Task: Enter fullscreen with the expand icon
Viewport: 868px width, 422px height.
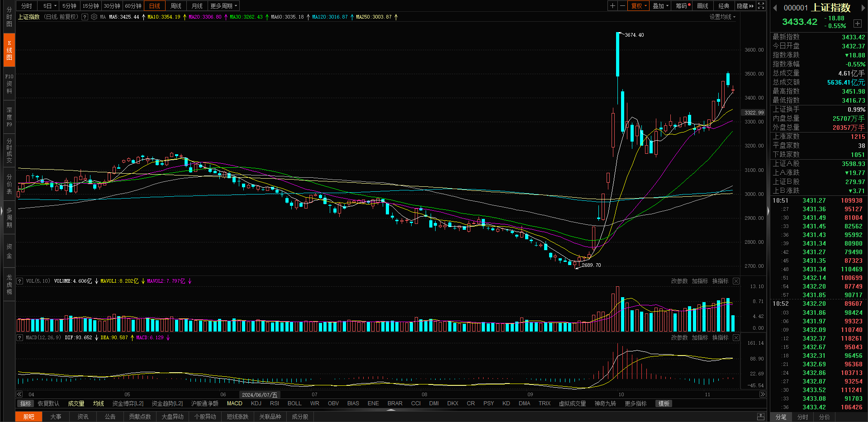Action: click(761, 6)
